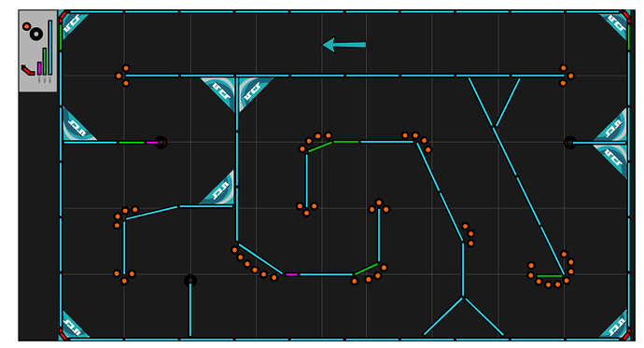
Task: Click the URC triangle in the bottom-right field corner
Action: coord(616,327)
